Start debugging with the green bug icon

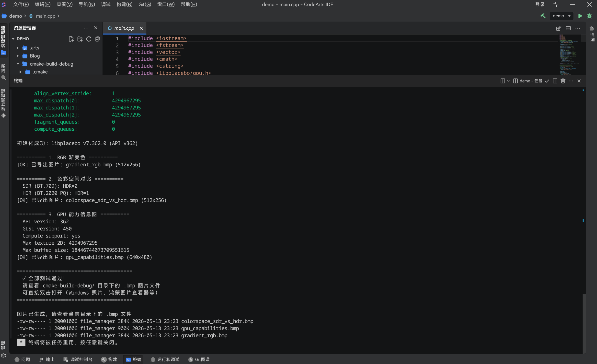589,16
